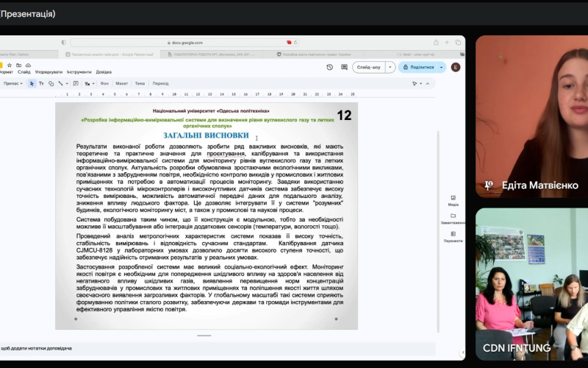Click the university name line on the slide
This screenshot has height=368, width=588.
click(211, 111)
